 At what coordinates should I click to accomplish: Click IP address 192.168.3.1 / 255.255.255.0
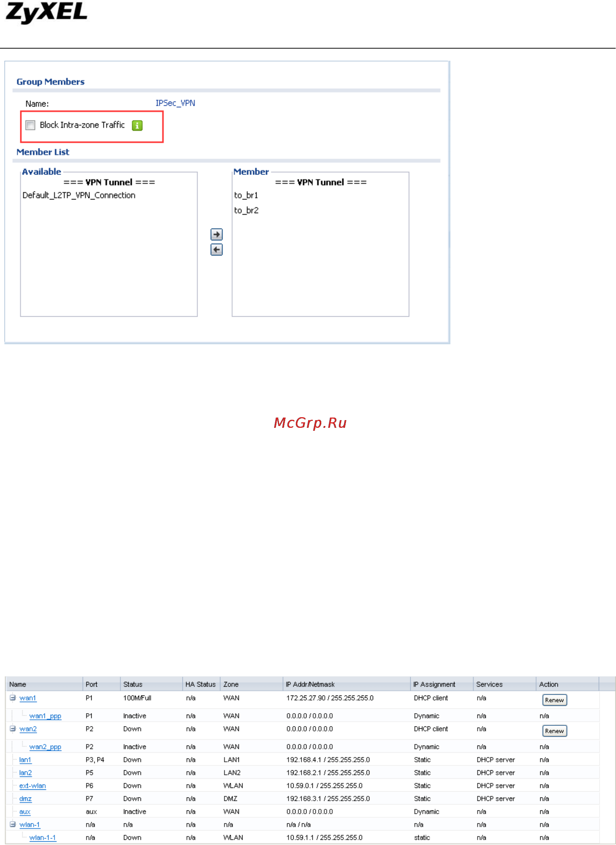pyautogui.click(x=328, y=799)
